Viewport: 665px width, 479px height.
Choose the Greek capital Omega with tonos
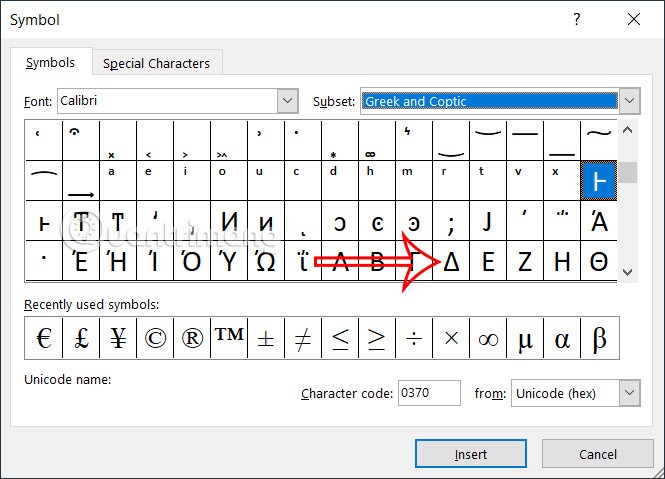point(266,261)
